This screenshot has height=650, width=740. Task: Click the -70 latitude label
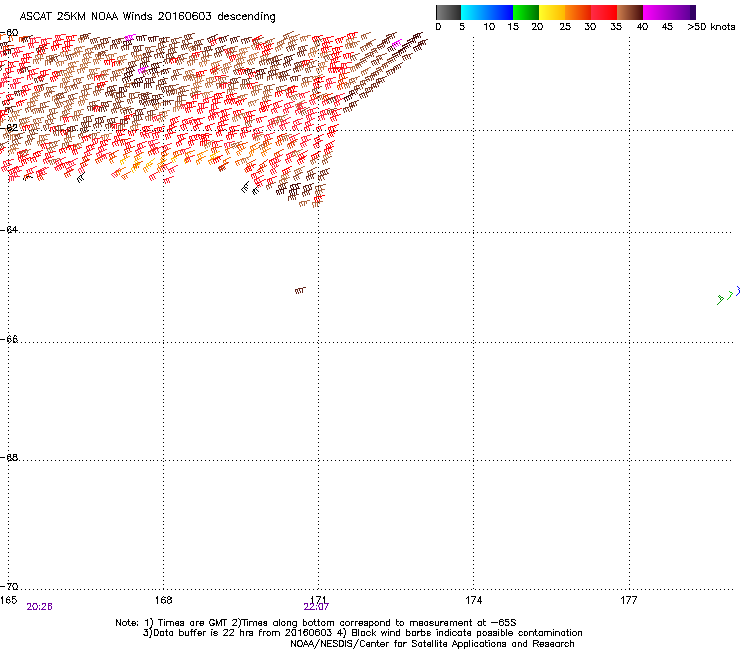click(x=9, y=587)
